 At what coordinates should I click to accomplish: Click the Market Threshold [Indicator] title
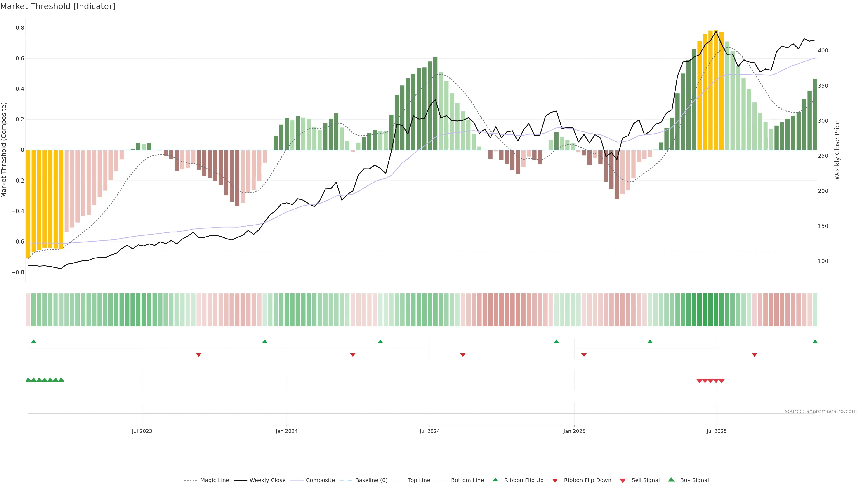pos(58,6)
